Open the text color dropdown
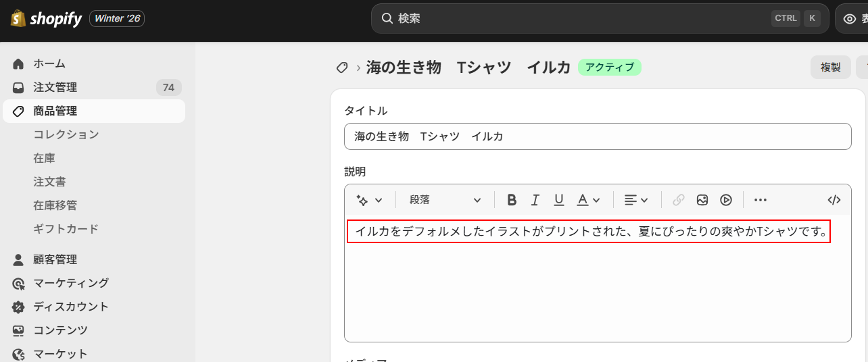The image size is (868, 362). click(x=589, y=200)
